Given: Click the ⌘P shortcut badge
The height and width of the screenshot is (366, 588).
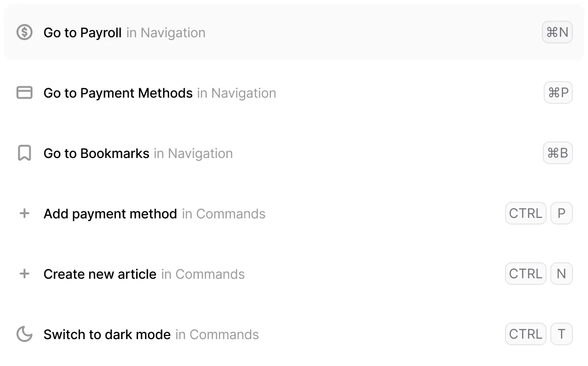Looking at the screenshot, I should pos(558,93).
